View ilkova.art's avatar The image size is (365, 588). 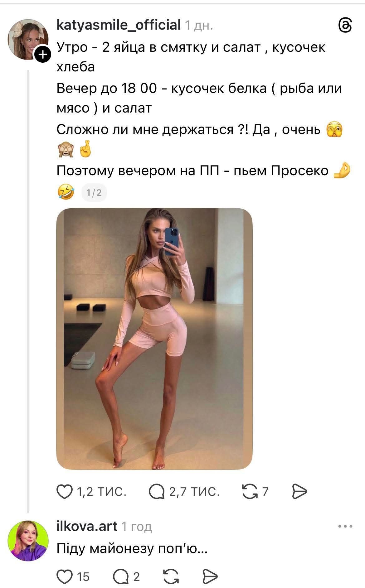(x=28, y=540)
